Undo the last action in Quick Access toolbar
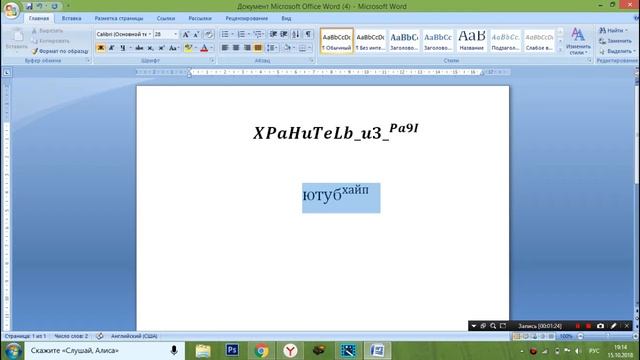Viewport: 640px width, 360px height. (x=40, y=6)
